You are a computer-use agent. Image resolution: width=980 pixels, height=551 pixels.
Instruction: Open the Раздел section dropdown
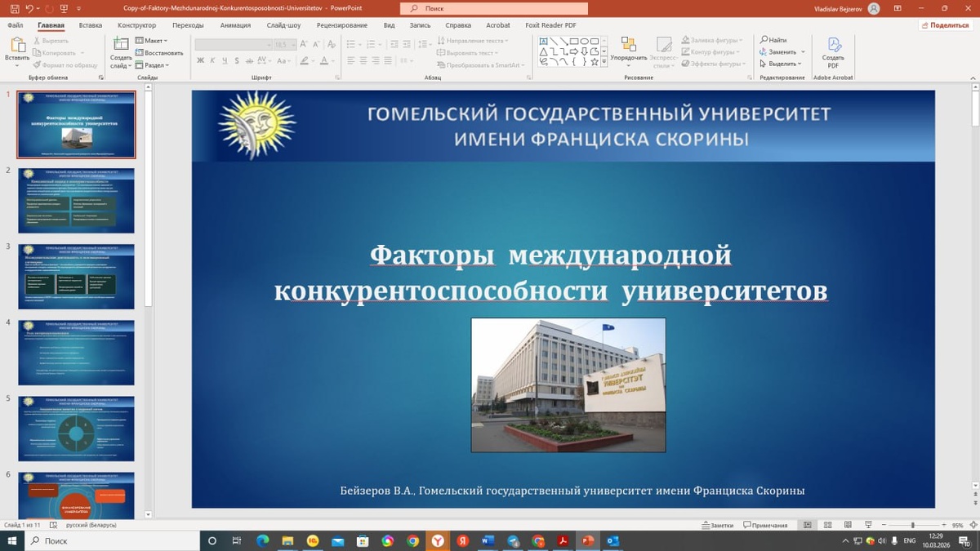pos(152,65)
